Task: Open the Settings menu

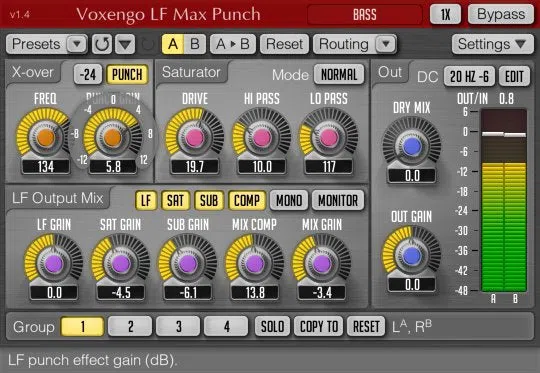Action: [x=492, y=44]
